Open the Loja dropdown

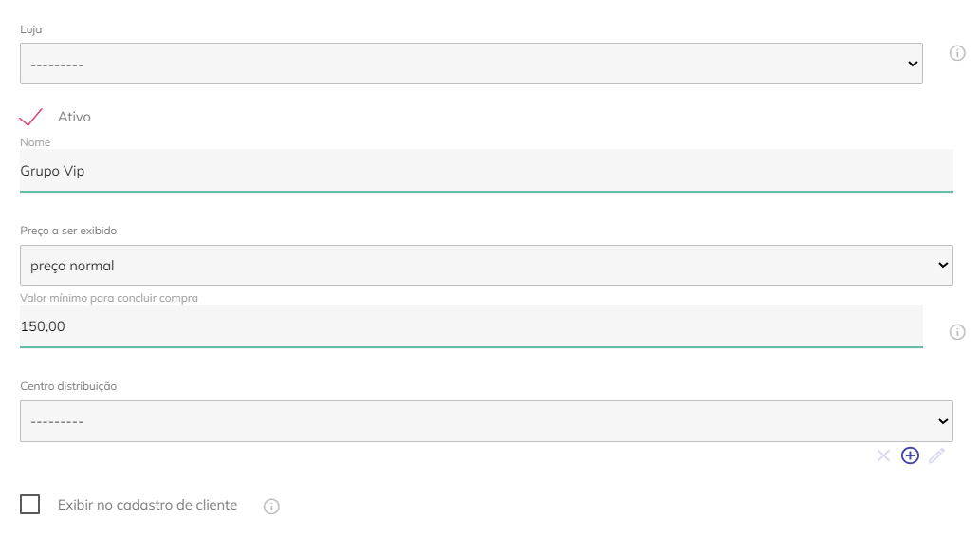pos(471,64)
